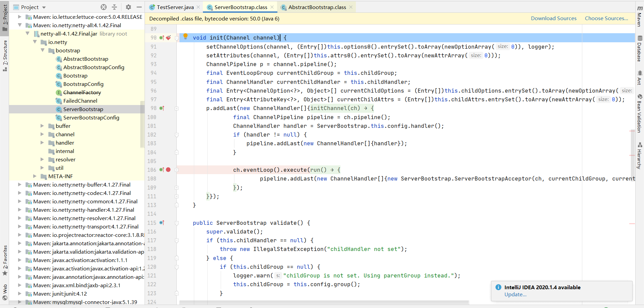Open the Web tool window

[x=5, y=292]
